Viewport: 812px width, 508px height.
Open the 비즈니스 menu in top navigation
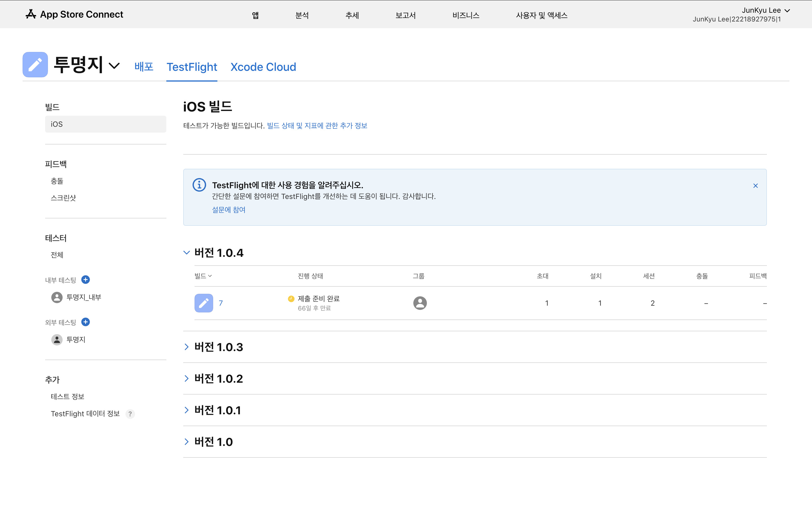(x=466, y=15)
